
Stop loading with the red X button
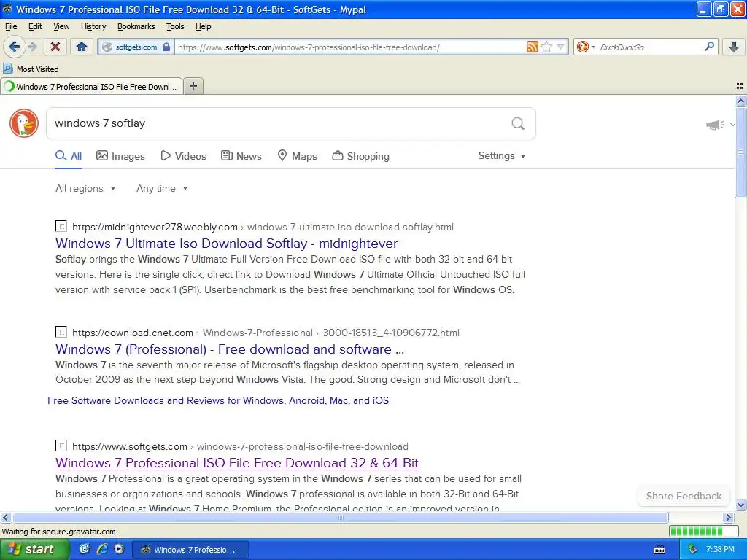[x=55, y=47]
